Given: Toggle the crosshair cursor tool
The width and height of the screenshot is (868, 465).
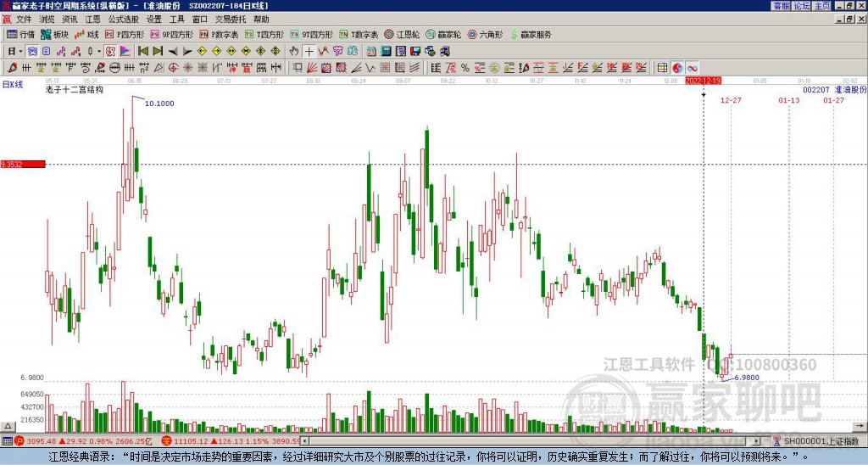Looking at the screenshot, I should pyautogui.click(x=309, y=52).
